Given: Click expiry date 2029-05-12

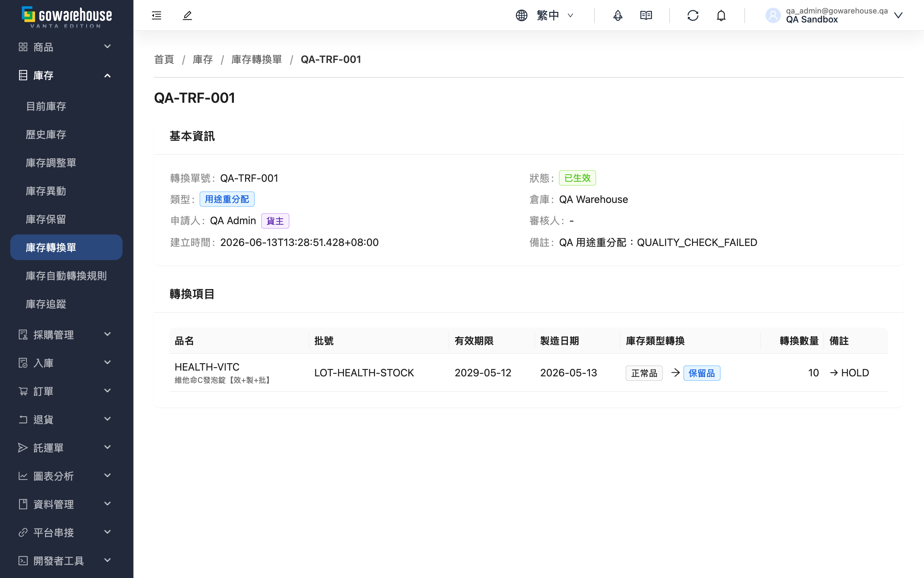Looking at the screenshot, I should tap(483, 373).
